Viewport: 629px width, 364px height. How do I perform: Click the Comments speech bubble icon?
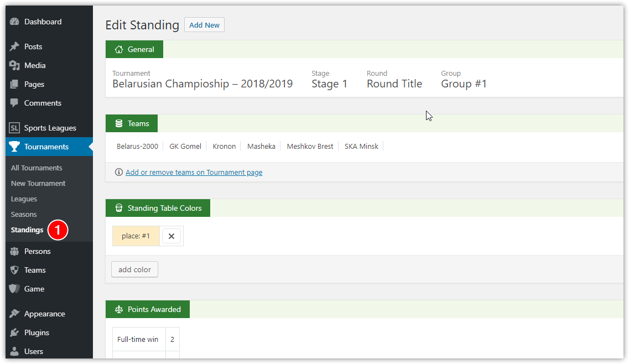[15, 103]
